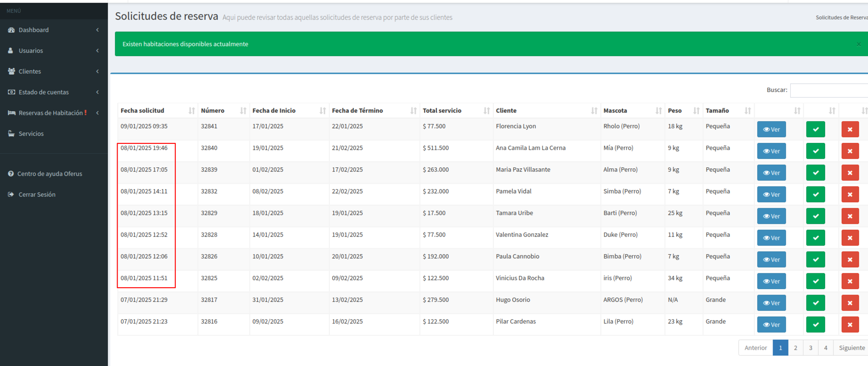Click green checkmark for Hugo Osorio's request

[815, 303]
